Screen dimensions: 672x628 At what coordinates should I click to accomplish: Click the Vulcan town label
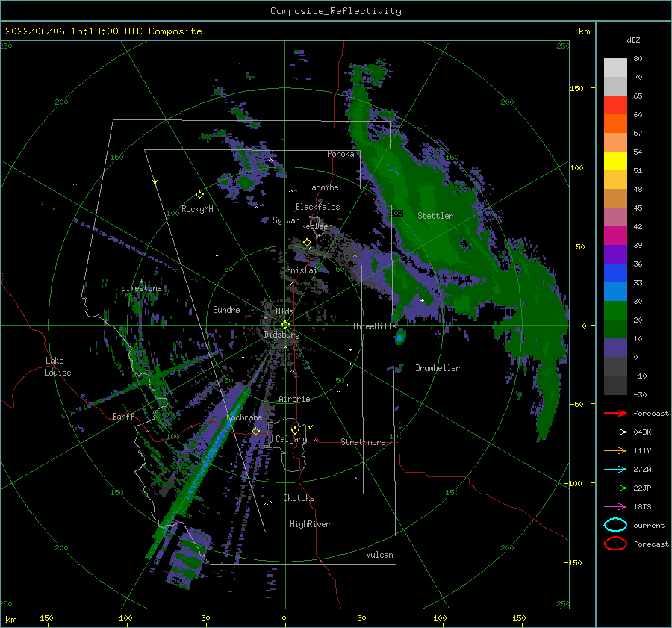(x=380, y=555)
